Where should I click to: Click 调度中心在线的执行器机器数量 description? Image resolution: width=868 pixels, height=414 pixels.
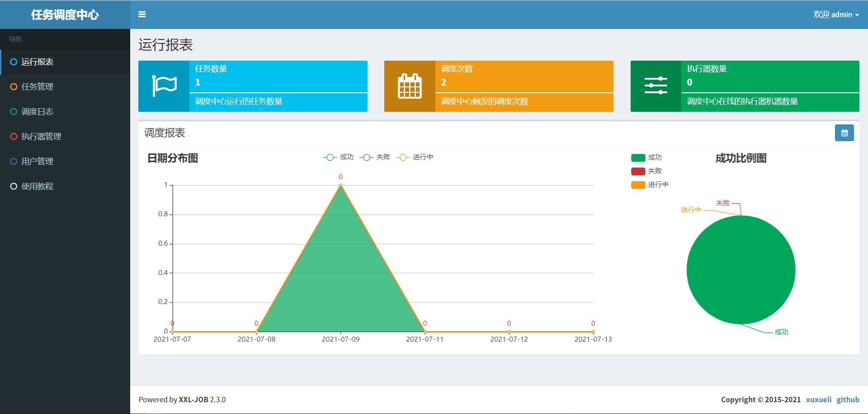[x=742, y=101]
